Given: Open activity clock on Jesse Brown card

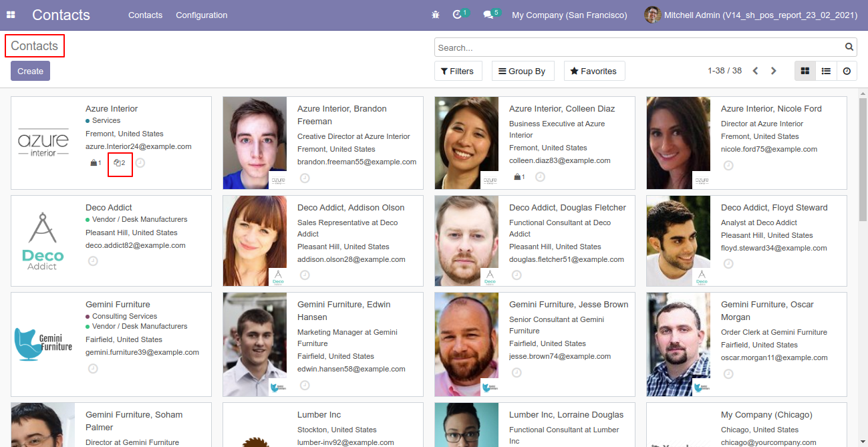Looking at the screenshot, I should pos(517,372).
